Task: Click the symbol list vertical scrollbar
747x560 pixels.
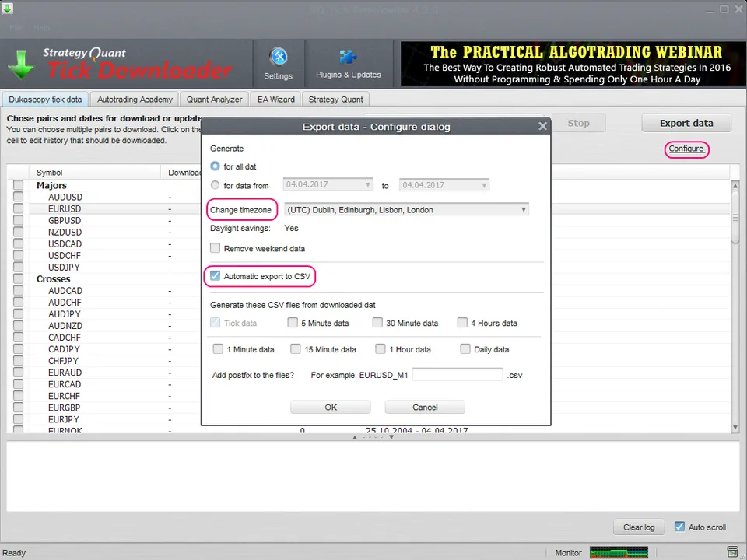Action: (735, 217)
